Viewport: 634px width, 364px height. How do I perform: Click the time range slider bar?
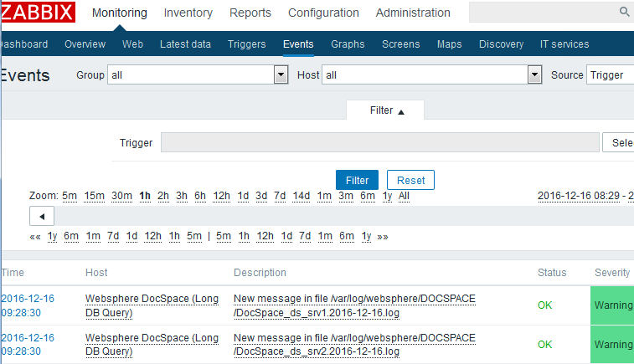pos(343,216)
